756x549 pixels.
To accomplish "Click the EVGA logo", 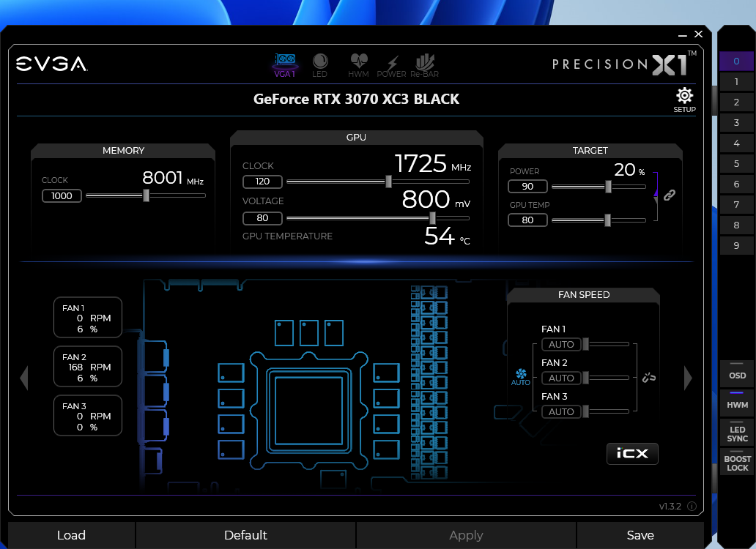I will (x=51, y=64).
